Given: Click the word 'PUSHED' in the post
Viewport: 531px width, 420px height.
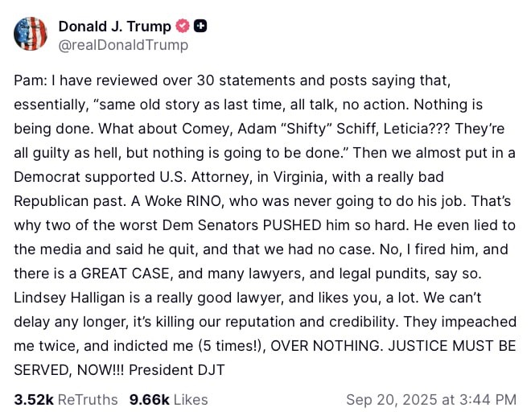Looking at the screenshot, I should [292, 225].
